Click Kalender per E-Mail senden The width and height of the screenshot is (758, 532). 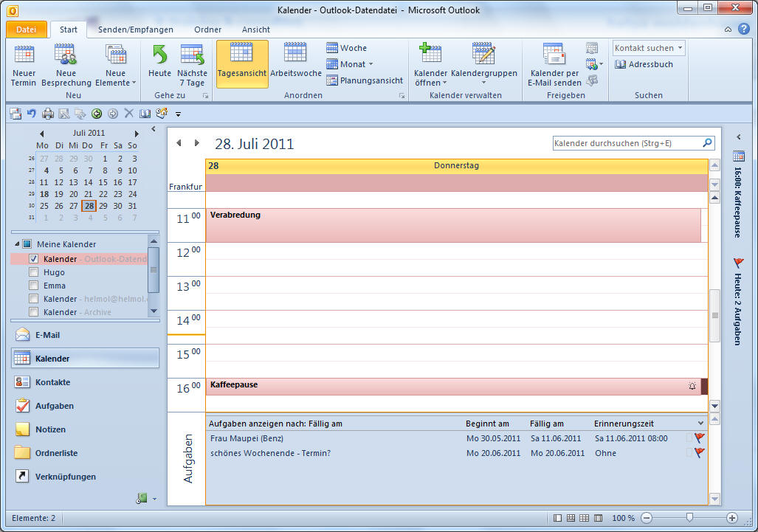[x=554, y=65]
